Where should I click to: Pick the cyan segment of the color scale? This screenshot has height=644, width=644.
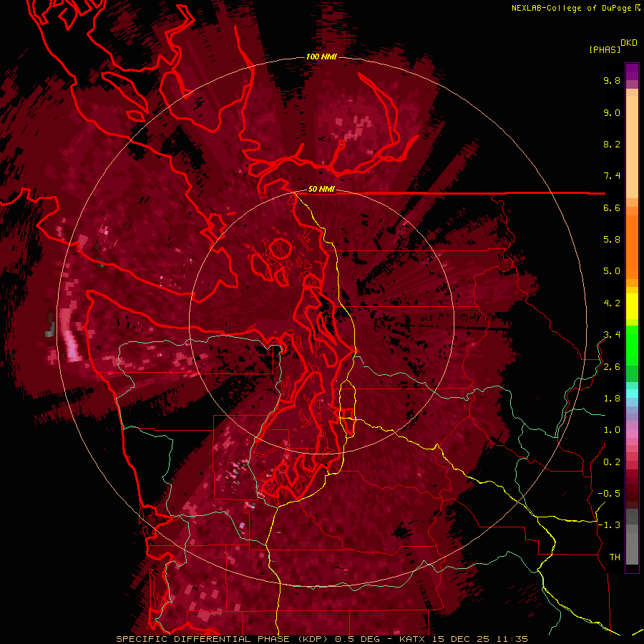click(632, 393)
